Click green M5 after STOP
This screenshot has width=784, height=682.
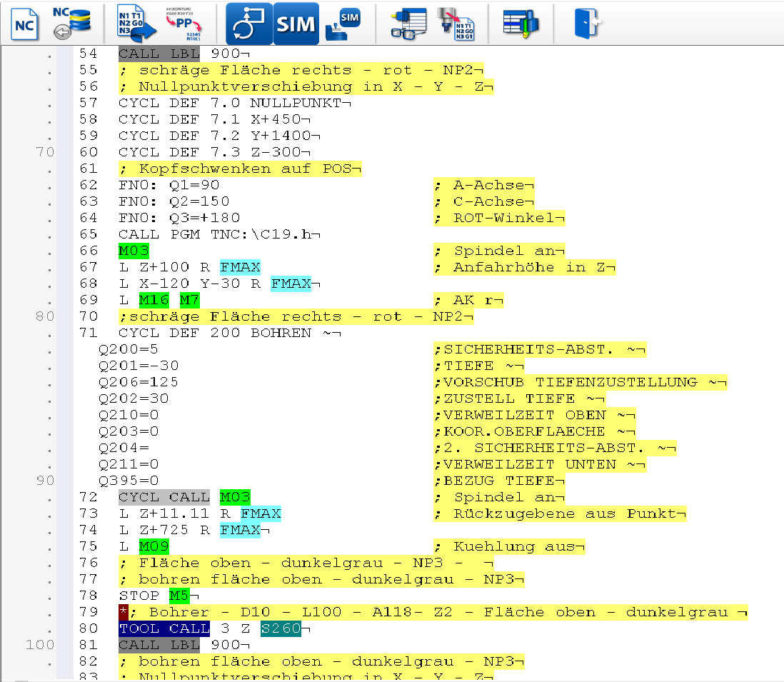(x=179, y=596)
